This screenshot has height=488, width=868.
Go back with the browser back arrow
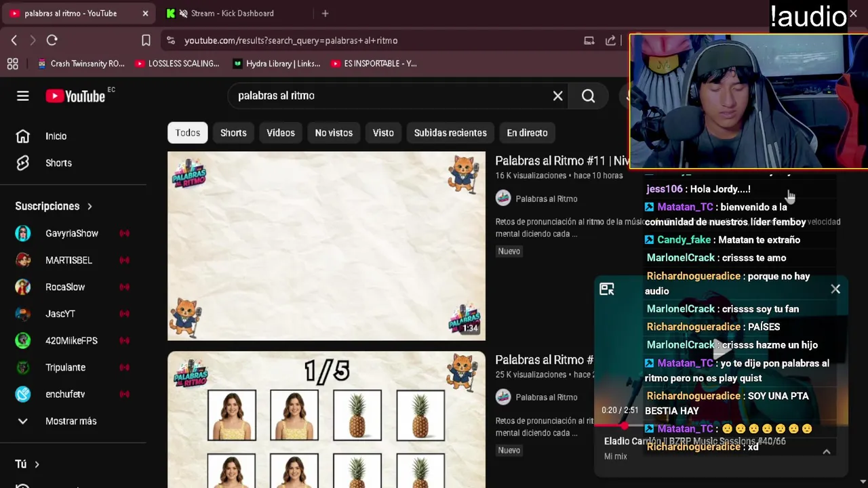(14, 41)
